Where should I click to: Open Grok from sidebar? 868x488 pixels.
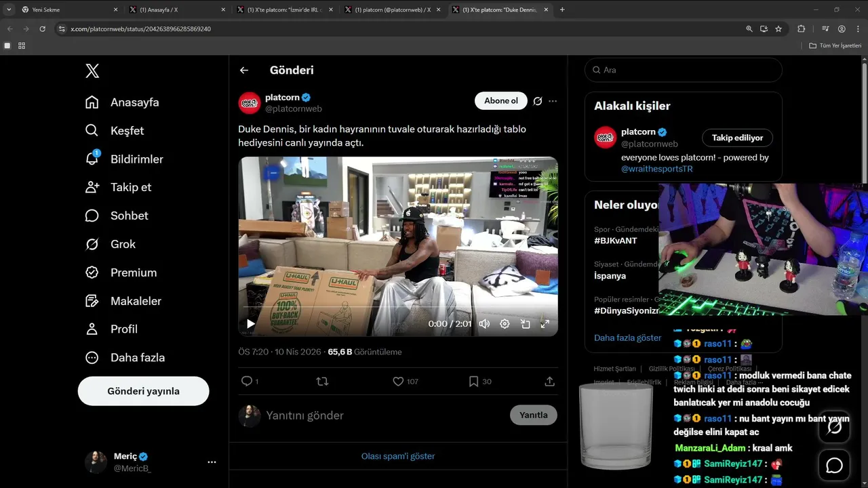(110, 244)
